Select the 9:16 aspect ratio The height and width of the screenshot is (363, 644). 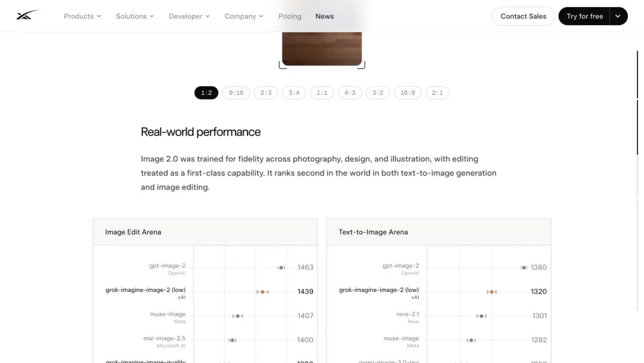click(x=236, y=93)
